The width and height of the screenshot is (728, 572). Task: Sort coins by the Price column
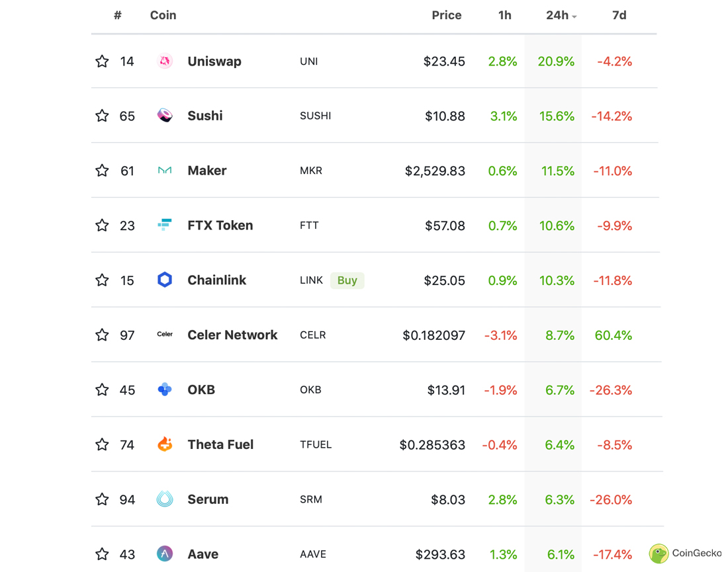(x=447, y=15)
